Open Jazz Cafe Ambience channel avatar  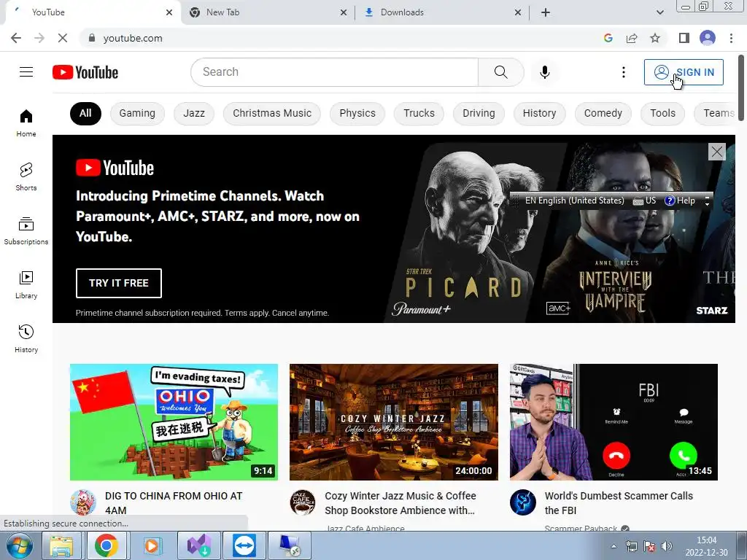pos(303,502)
